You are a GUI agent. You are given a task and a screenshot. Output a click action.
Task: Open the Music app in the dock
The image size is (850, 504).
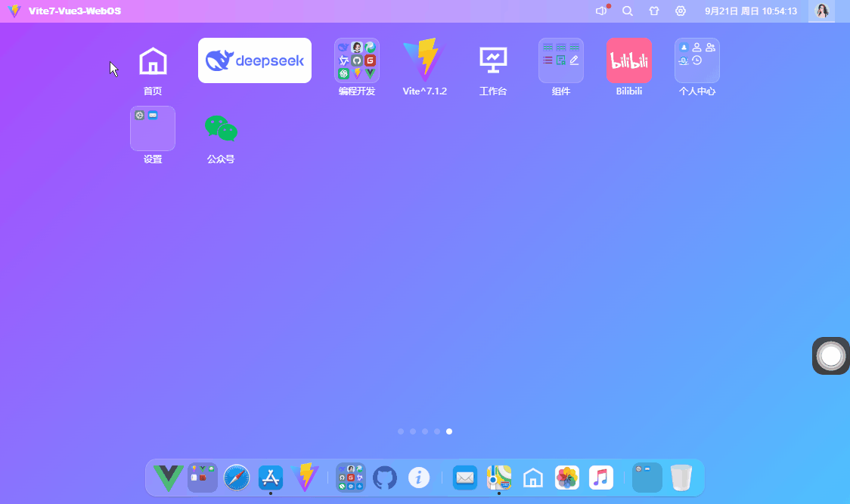coord(600,478)
